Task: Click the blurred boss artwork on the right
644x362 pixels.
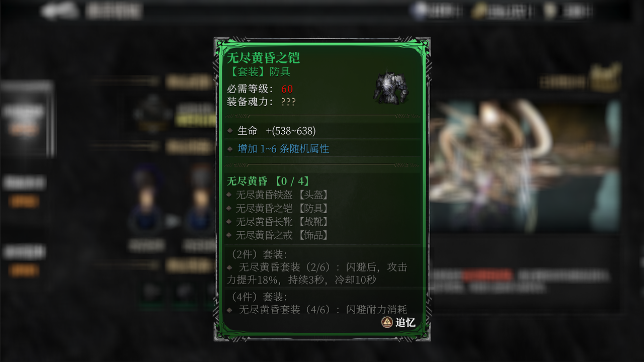Action: click(x=523, y=166)
